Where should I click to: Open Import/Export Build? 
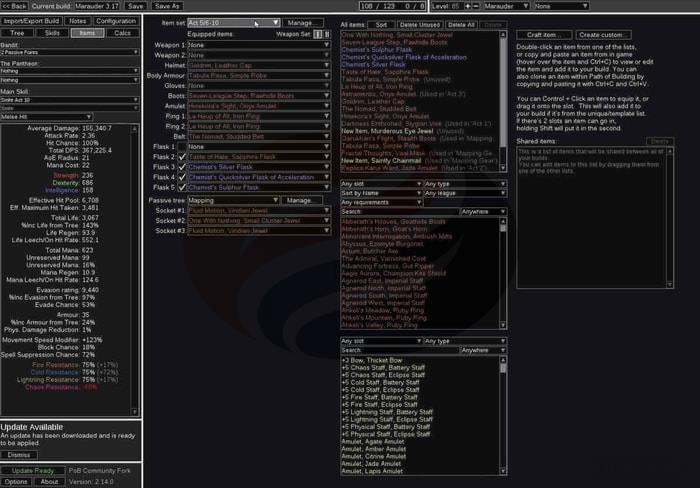pos(31,20)
